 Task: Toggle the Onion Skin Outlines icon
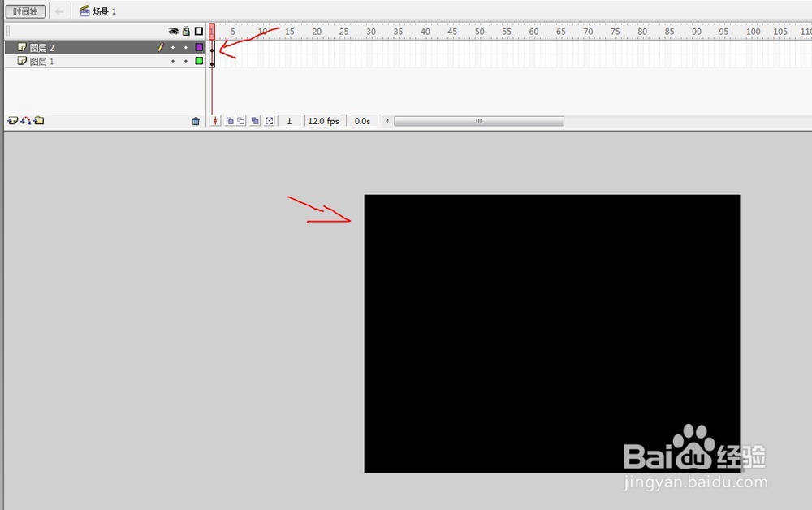tap(241, 121)
